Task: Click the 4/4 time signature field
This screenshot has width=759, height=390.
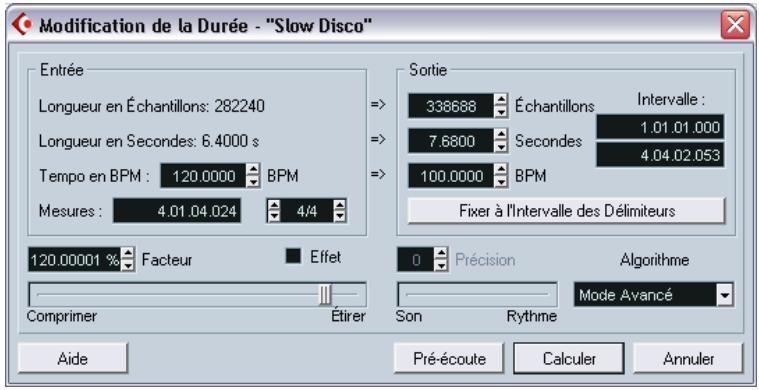Action: pos(307,211)
